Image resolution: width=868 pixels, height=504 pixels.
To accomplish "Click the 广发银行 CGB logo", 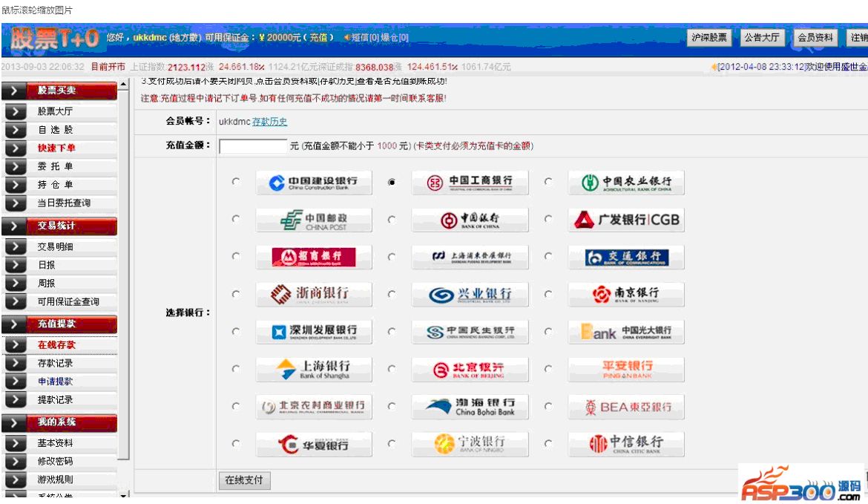I will 626,220.
